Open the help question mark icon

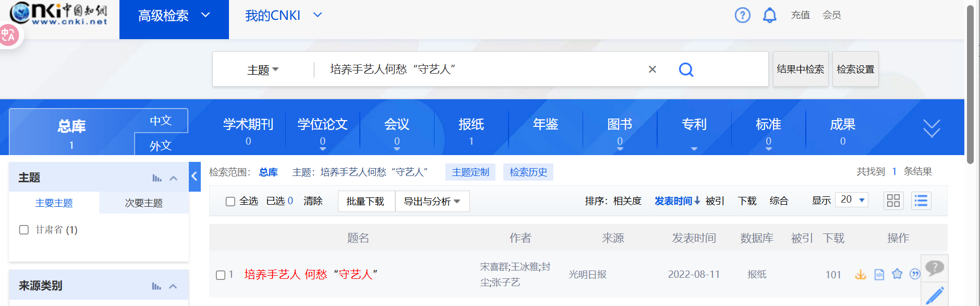coord(742,15)
